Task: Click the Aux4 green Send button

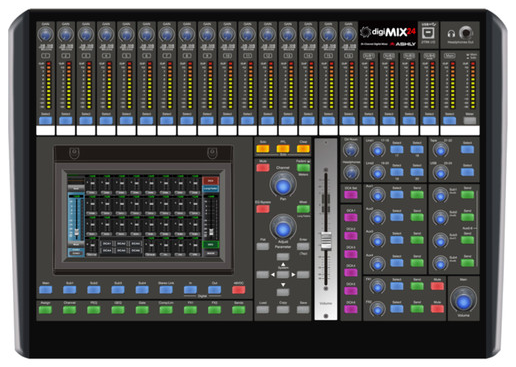Action: (x=417, y=263)
